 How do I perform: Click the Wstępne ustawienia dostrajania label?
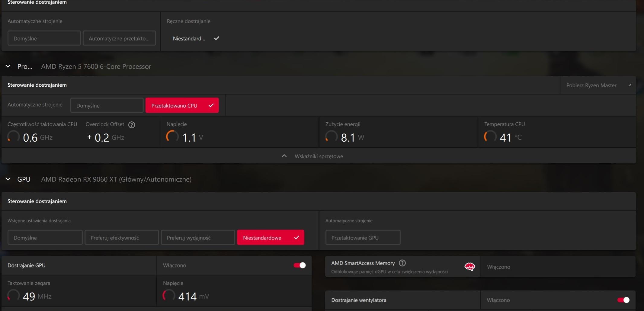[39, 221]
